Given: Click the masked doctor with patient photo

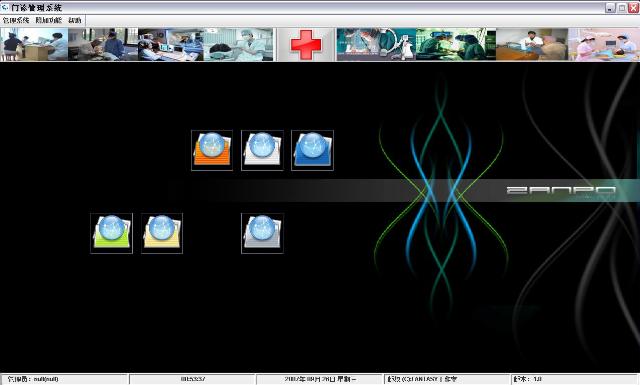Looking at the screenshot, I should 238,45.
